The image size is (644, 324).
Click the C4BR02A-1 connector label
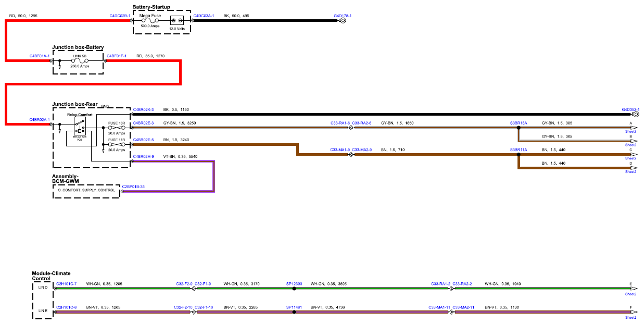(x=40, y=120)
